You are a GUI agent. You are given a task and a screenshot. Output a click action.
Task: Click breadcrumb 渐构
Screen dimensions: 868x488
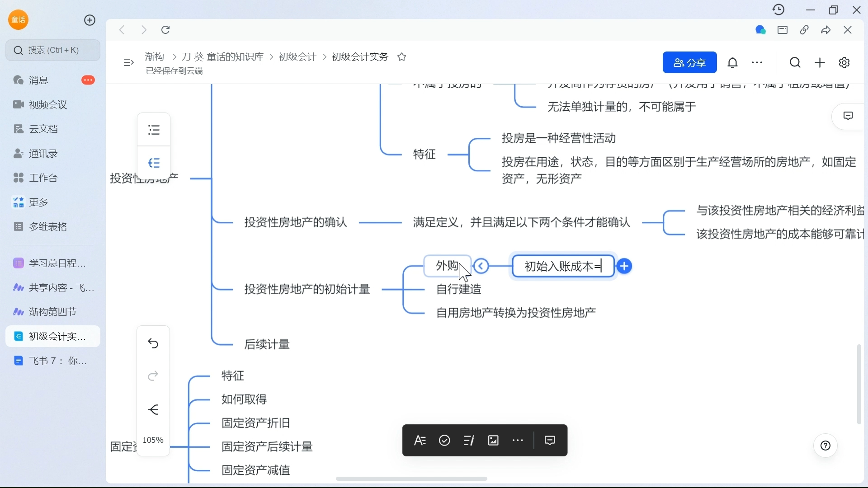pyautogui.click(x=155, y=57)
